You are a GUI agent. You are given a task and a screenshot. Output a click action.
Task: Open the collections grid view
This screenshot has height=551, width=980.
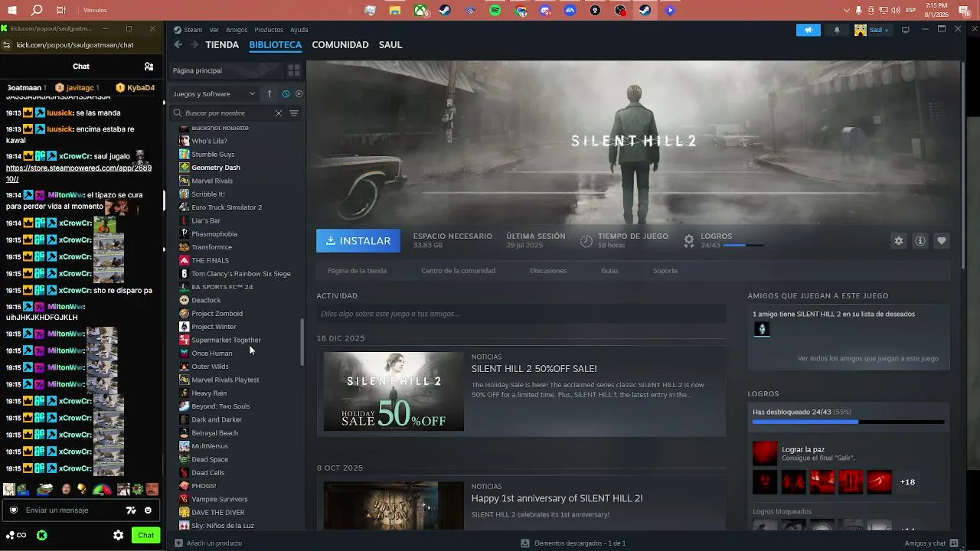pos(293,70)
